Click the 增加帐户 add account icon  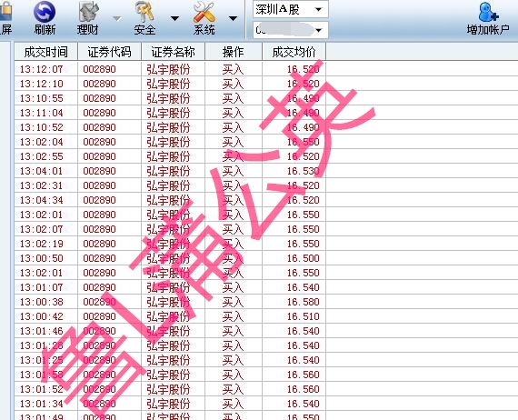(x=488, y=12)
